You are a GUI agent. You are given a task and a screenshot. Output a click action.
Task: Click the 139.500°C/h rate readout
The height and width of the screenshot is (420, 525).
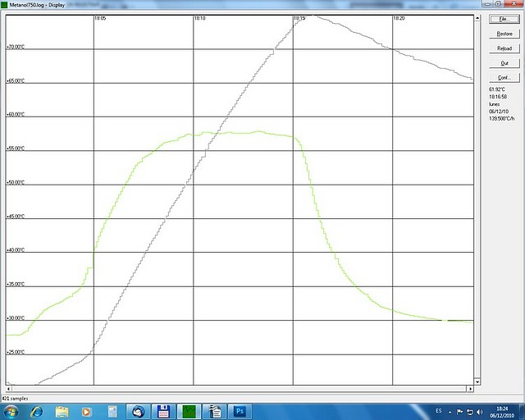[x=501, y=119]
